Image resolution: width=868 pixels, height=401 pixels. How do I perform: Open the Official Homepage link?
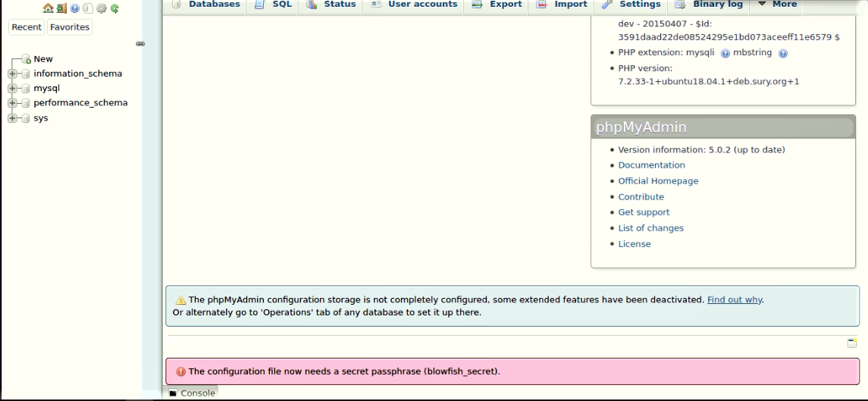click(x=658, y=181)
